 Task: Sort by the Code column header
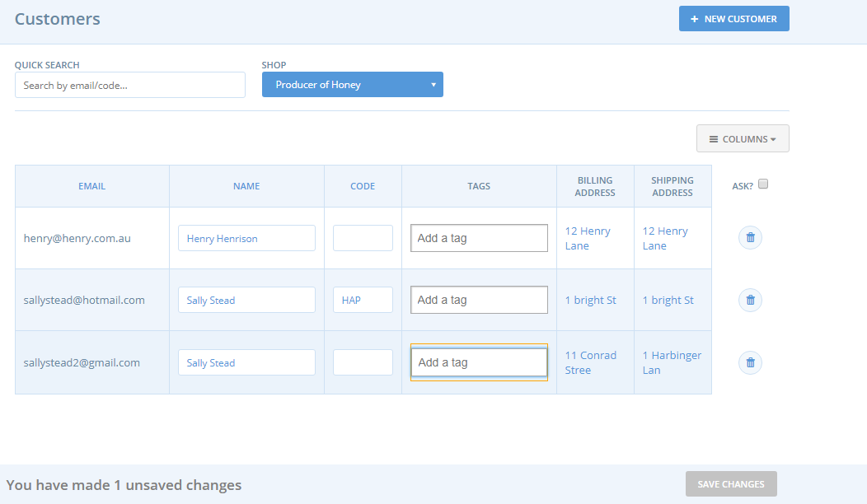click(363, 186)
